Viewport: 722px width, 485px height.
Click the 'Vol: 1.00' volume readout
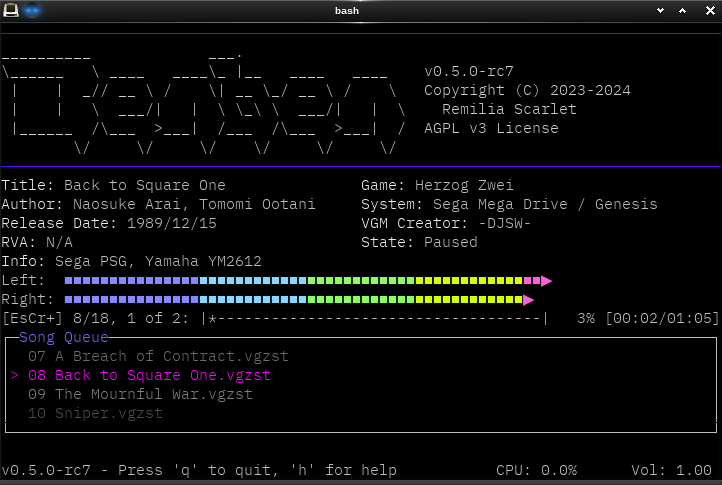pyautogui.click(x=671, y=470)
